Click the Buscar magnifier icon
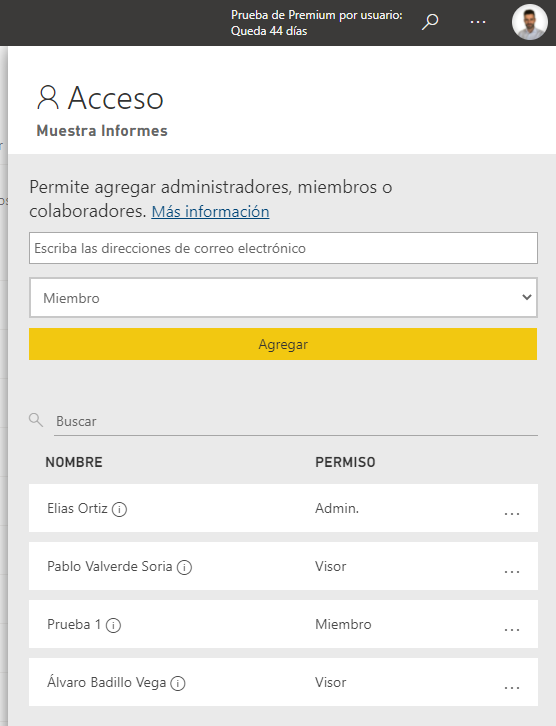556x726 pixels. [x=36, y=420]
